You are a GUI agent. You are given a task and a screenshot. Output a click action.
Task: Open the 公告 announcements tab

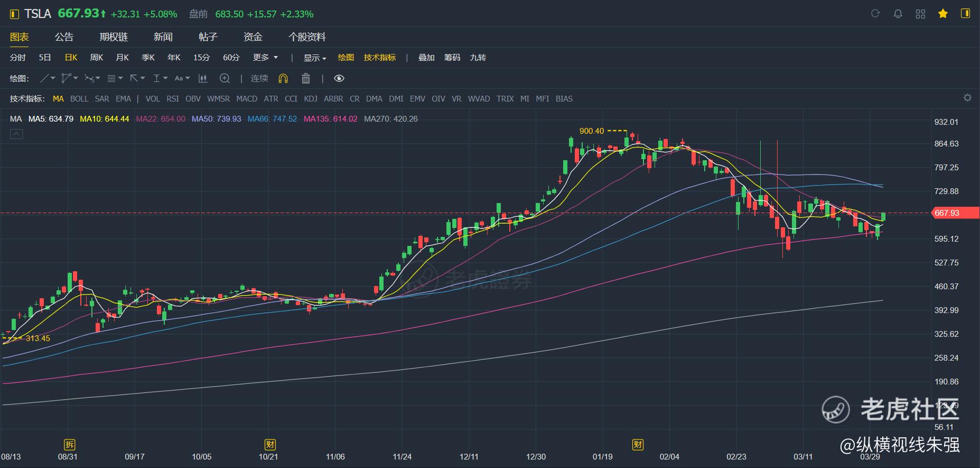64,37
